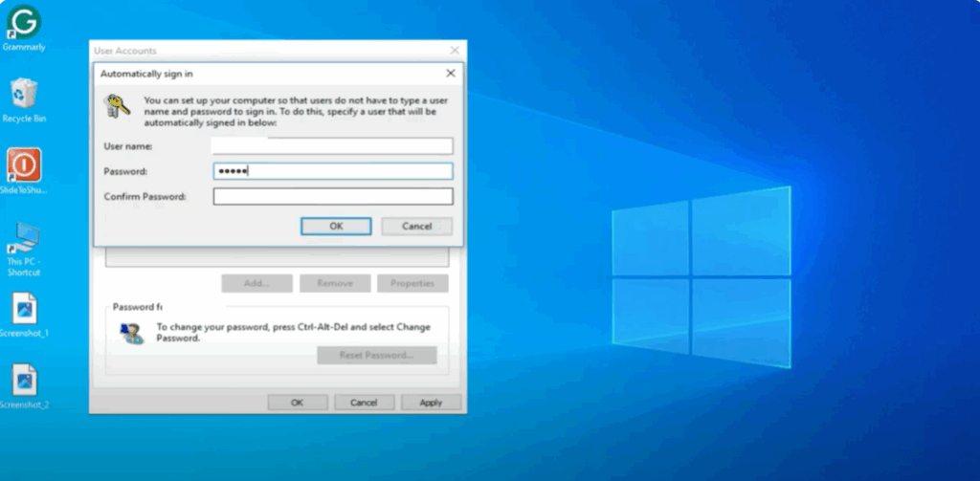Viewport: 980px width, 481px height.
Task: Open Properties in User Accounts window
Action: click(x=412, y=283)
